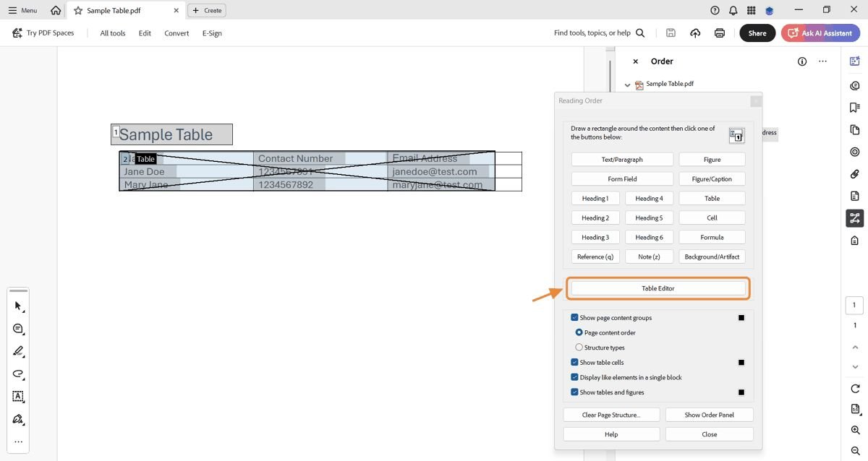Click the Background/Artifact button
Screen dimensions: 868x461
click(x=712, y=257)
